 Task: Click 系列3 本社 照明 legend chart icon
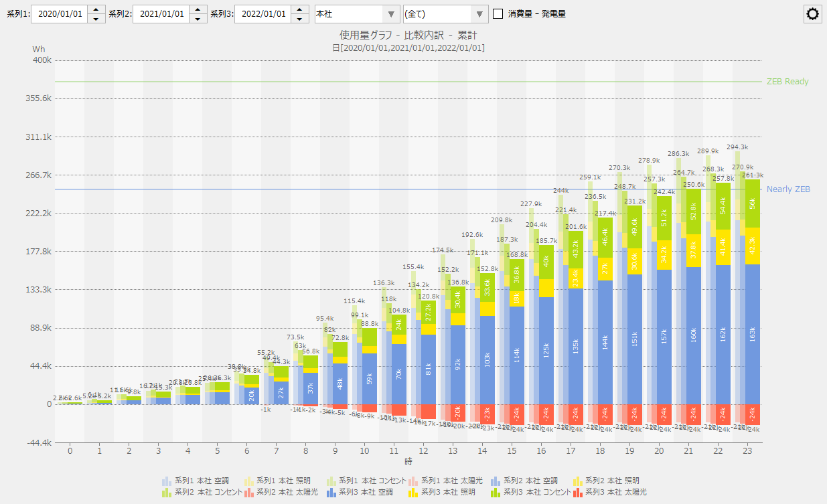pos(412,493)
